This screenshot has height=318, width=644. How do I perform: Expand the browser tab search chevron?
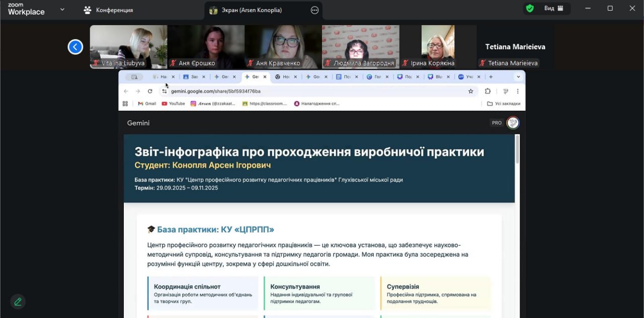click(518, 77)
